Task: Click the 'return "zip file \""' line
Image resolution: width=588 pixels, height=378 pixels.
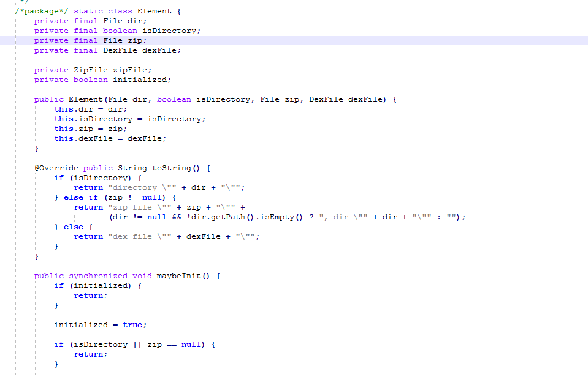Action: click(159, 207)
